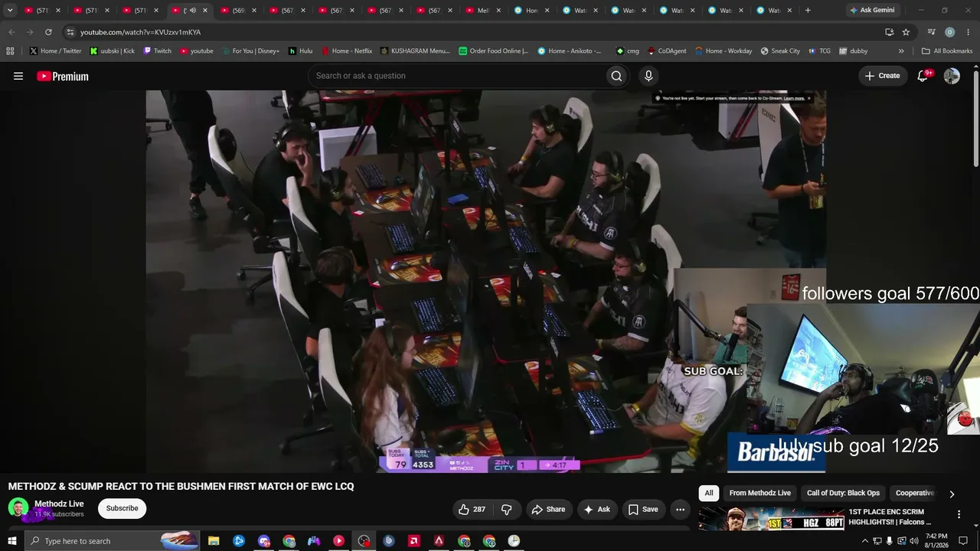Screen dimensions: 980x551
Task: Install app icon in address bar
Action: click(889, 32)
